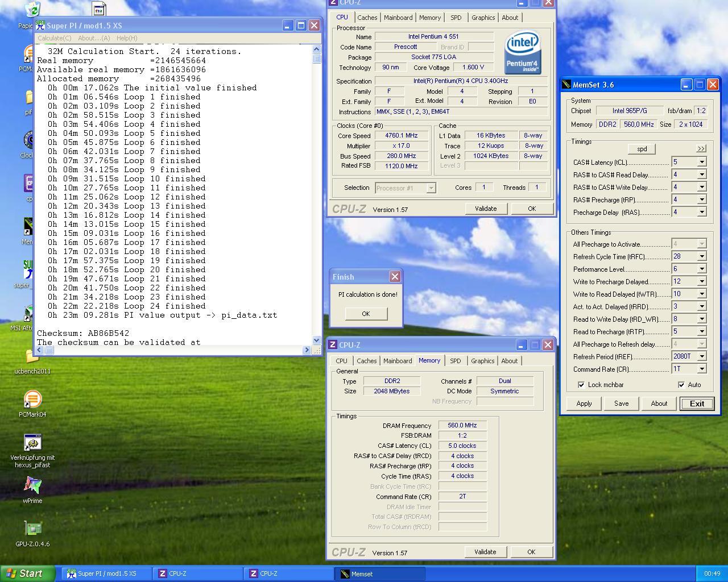The height and width of the screenshot is (582, 728).
Task: Click the Z icon of the lower CPU-Z window
Action: pyautogui.click(x=333, y=345)
